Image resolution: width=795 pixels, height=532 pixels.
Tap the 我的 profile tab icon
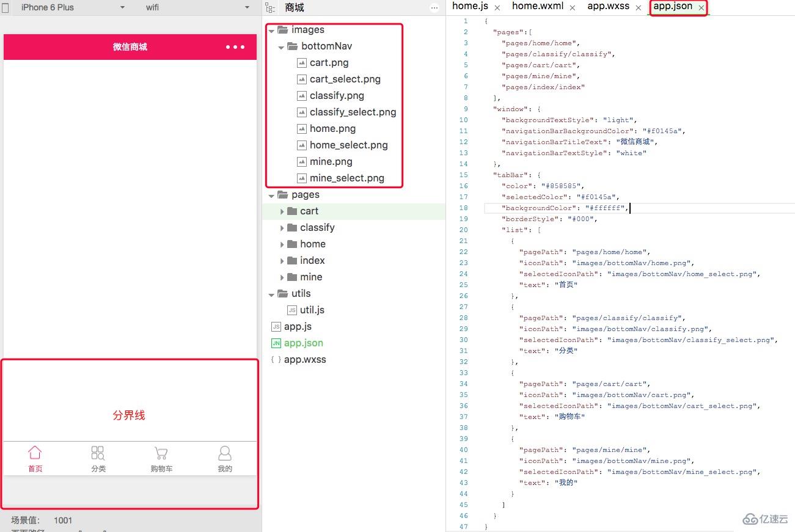click(225, 453)
